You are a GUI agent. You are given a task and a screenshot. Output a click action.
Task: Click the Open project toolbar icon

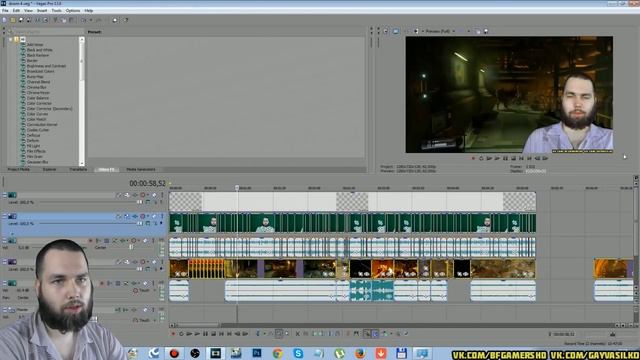pyautogui.click(x=13, y=20)
